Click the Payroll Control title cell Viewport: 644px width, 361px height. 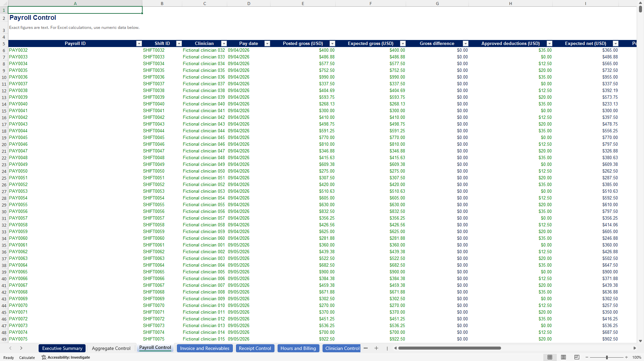coord(75,18)
